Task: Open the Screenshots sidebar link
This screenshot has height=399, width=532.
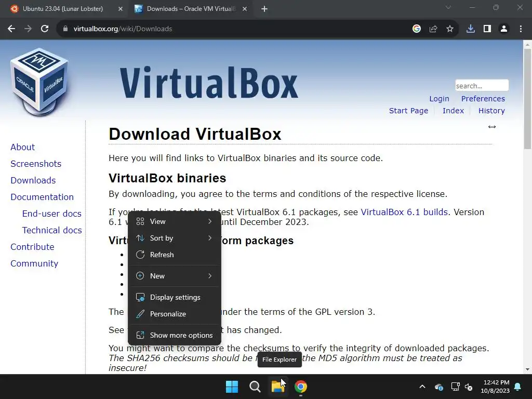Action: (x=36, y=164)
